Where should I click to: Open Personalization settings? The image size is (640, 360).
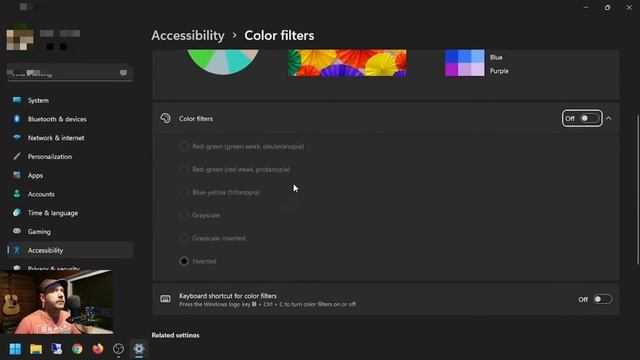[x=70, y=156]
